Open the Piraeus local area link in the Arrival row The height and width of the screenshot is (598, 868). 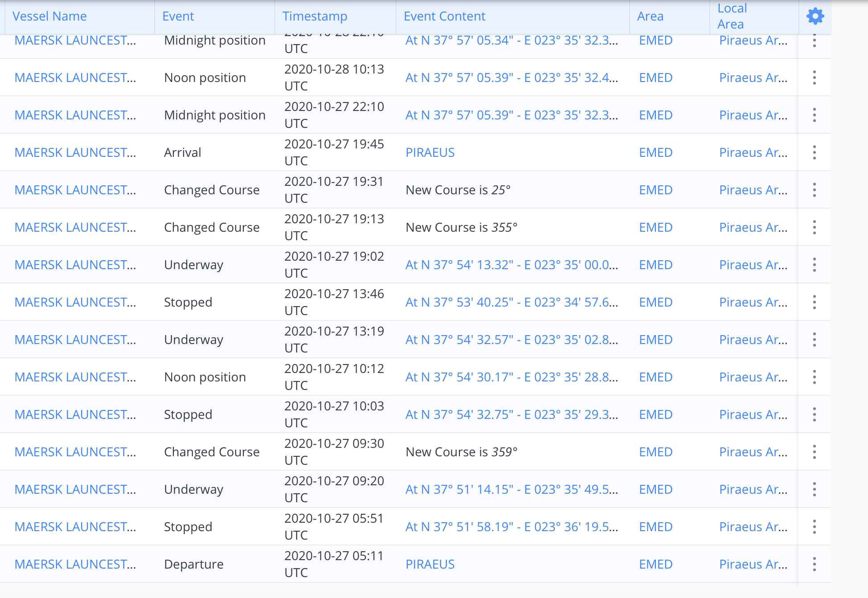click(753, 152)
